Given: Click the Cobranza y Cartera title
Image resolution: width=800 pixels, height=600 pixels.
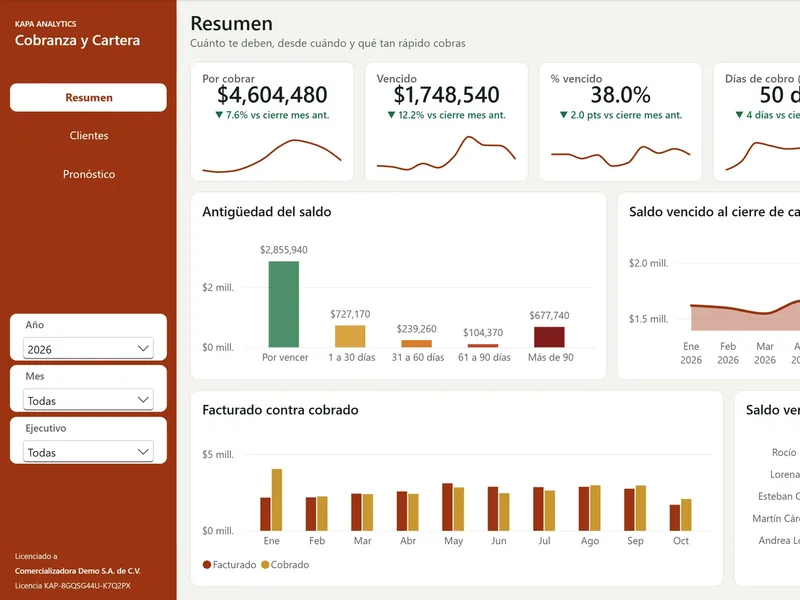Looking at the screenshot, I should click(77, 40).
